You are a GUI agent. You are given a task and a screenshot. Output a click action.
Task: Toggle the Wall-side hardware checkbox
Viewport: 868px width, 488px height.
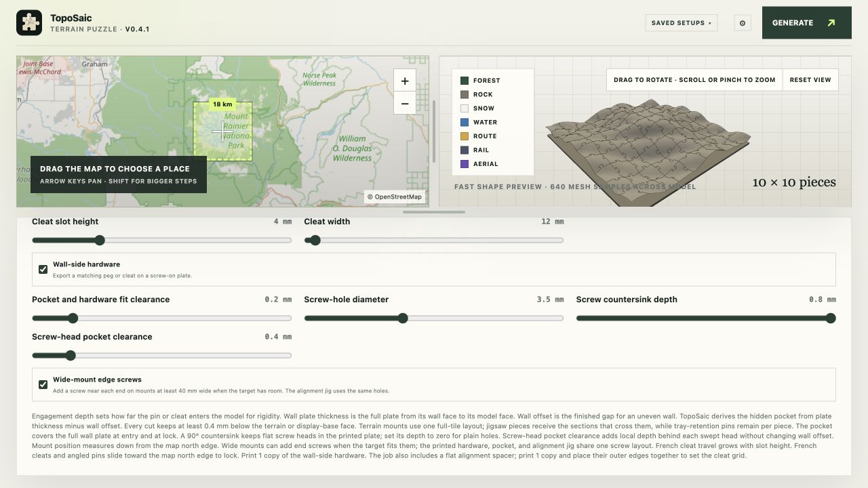coord(43,269)
